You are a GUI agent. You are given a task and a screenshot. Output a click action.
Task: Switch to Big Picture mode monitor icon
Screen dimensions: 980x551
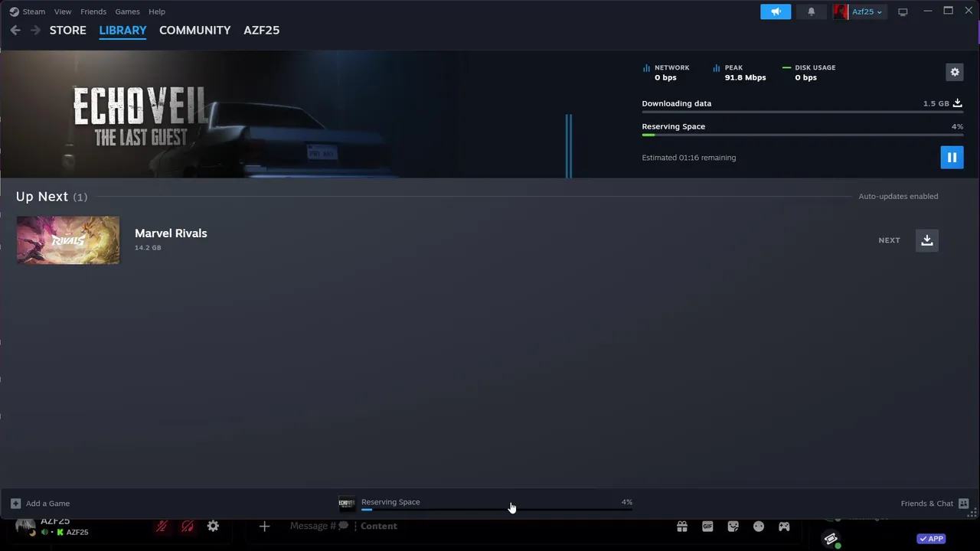(903, 11)
